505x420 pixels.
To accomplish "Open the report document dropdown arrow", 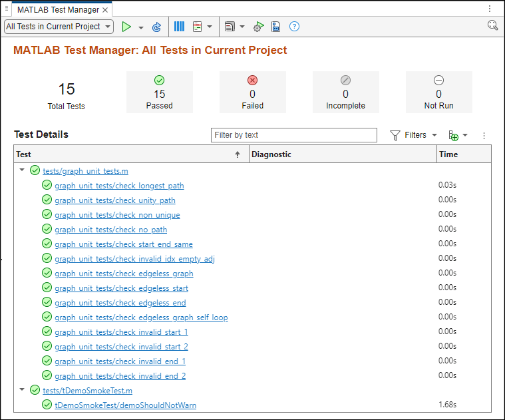I will pyautogui.click(x=242, y=27).
